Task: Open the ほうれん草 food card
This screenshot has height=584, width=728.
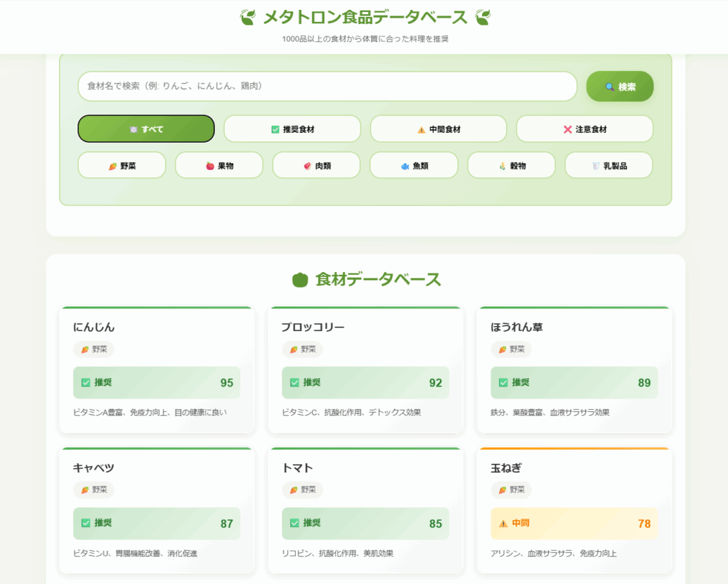Action: click(574, 369)
